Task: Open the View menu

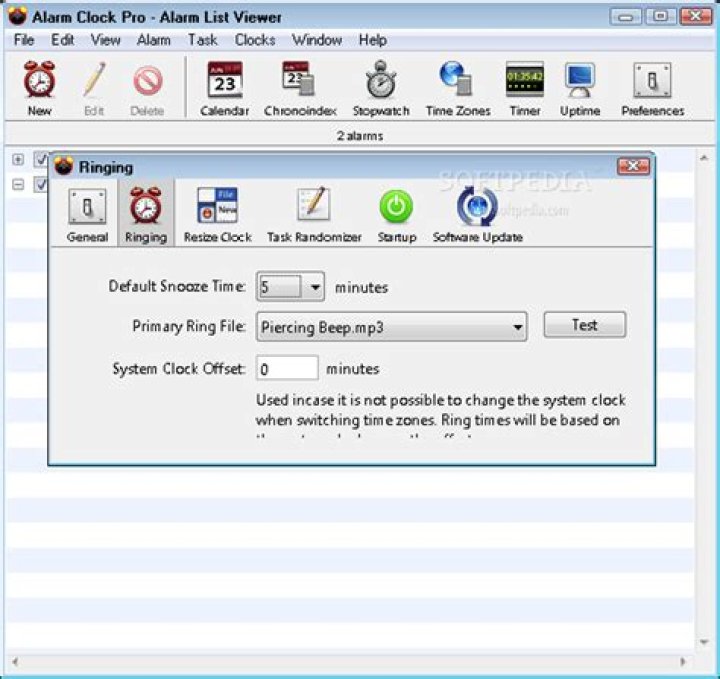Action: tap(105, 40)
